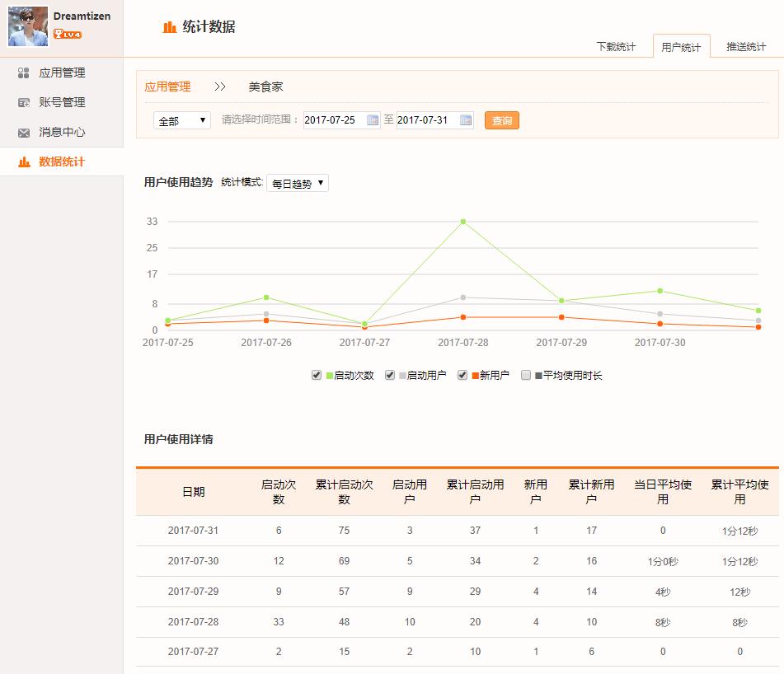Image resolution: width=784 pixels, height=674 pixels.
Task: Click the data statistics bar chart icon
Action: pyautogui.click(x=24, y=162)
